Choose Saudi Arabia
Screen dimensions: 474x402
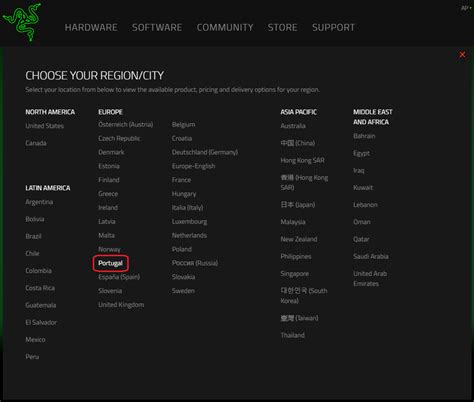tap(371, 256)
